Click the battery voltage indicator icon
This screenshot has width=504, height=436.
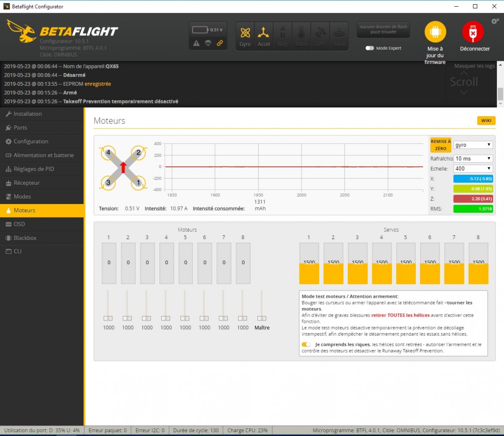pyautogui.click(x=200, y=30)
